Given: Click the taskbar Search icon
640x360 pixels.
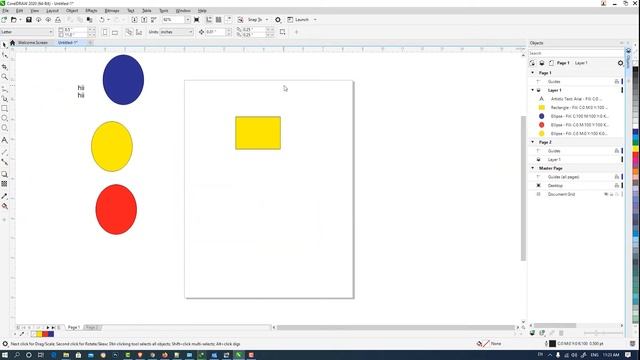Looking at the screenshot, I should (17, 355).
